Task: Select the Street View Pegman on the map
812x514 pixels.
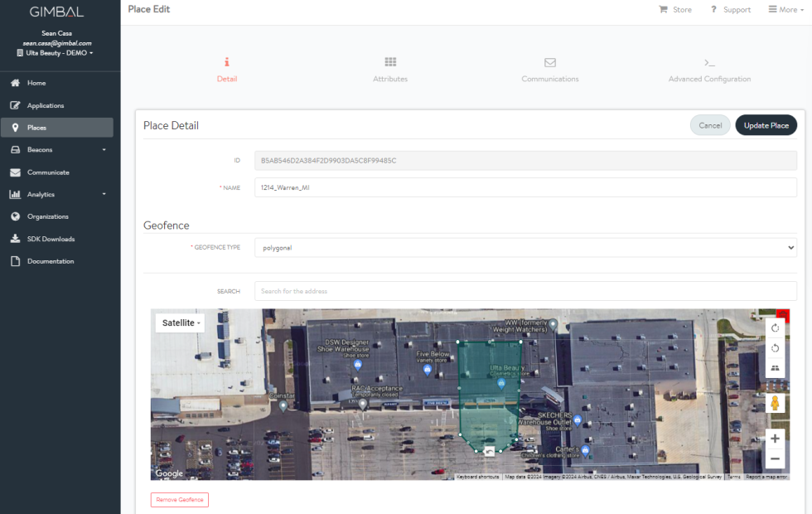Action: pyautogui.click(x=775, y=404)
